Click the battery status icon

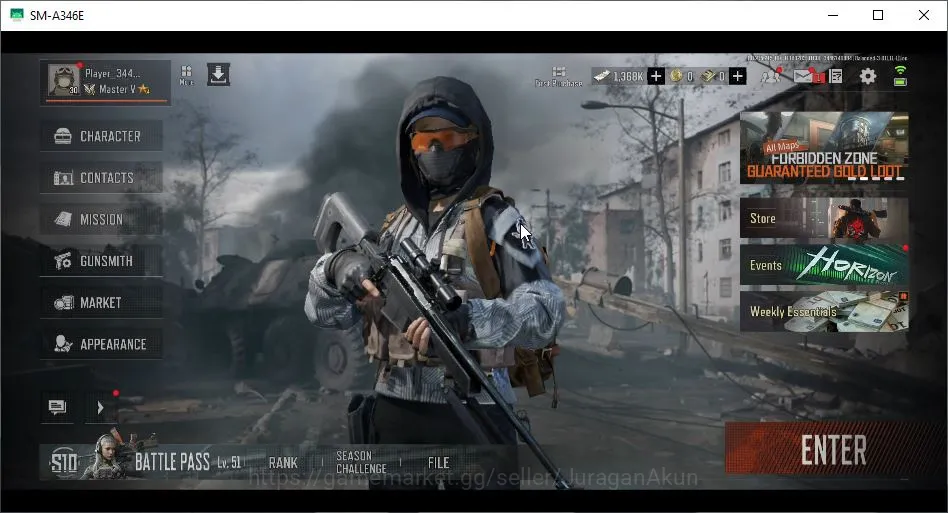pos(900,82)
